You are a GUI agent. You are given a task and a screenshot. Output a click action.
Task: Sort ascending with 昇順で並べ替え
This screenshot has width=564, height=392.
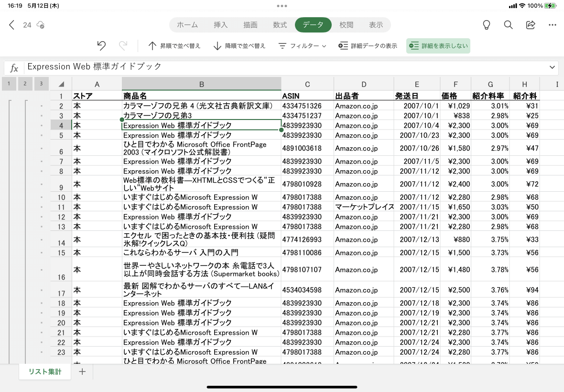(x=174, y=46)
